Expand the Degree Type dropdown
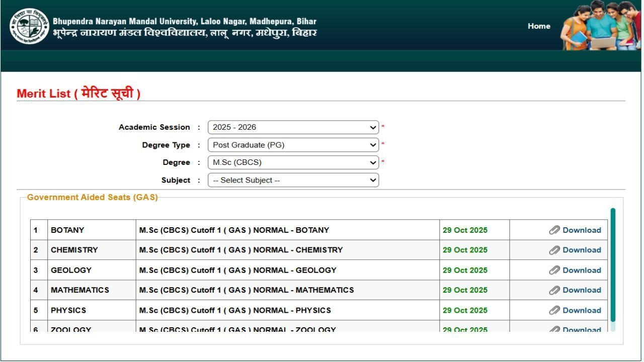644x362 pixels. coord(293,145)
